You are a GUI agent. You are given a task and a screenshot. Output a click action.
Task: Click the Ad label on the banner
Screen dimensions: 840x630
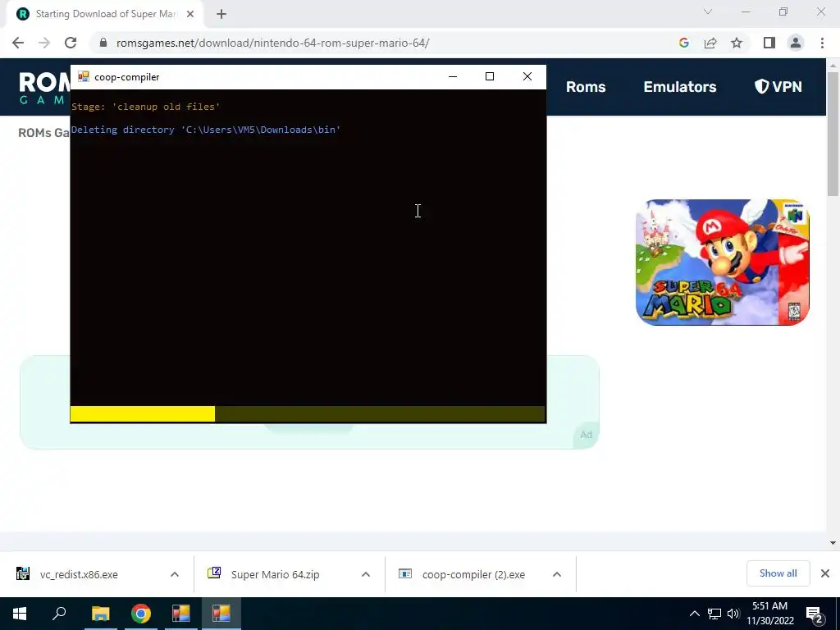[x=586, y=435]
